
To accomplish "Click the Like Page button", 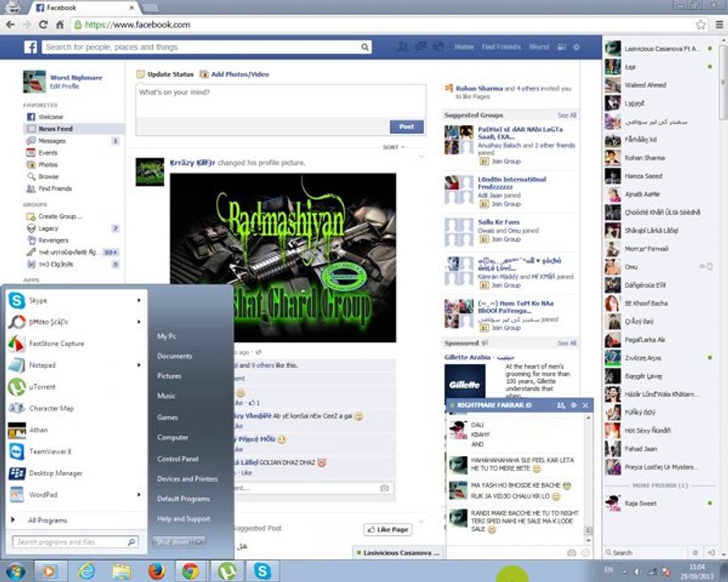I will [387, 529].
